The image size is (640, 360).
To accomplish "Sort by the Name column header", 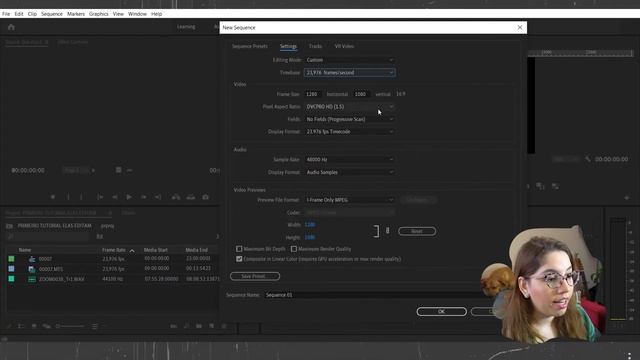I will point(25,250).
